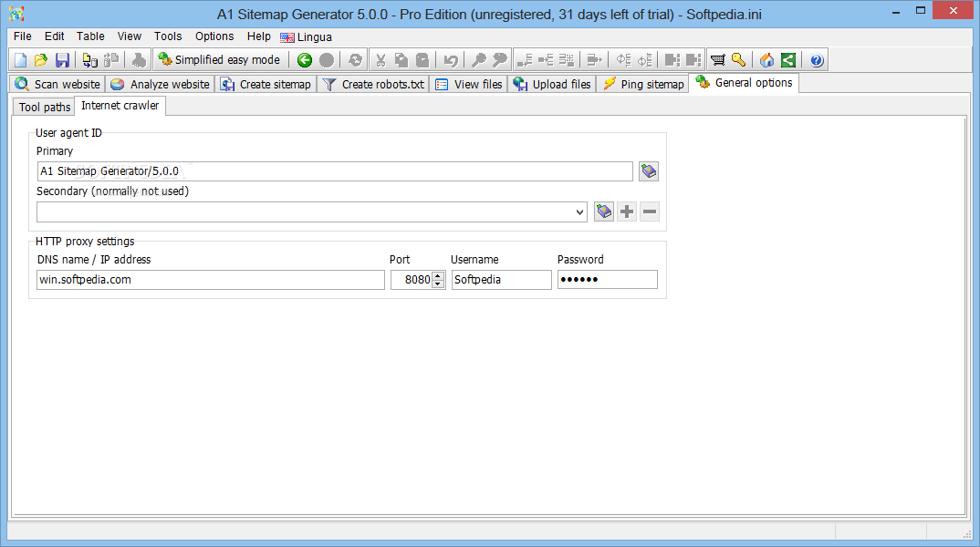Click the gray stop circle icon

327,60
